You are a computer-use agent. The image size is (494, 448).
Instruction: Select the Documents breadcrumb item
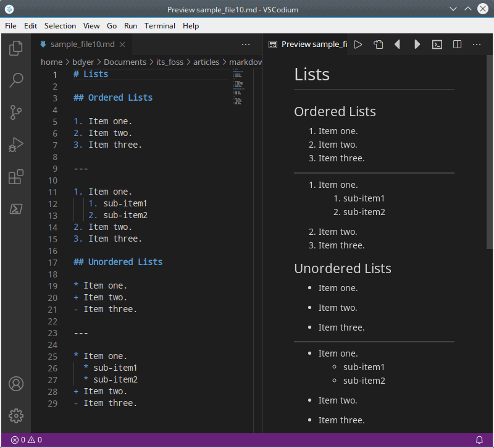(x=125, y=62)
